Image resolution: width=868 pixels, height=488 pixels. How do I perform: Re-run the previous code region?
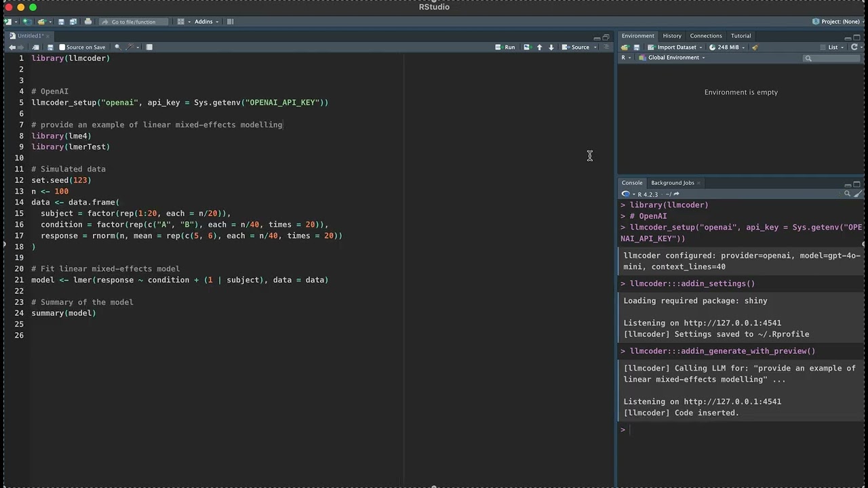click(527, 47)
